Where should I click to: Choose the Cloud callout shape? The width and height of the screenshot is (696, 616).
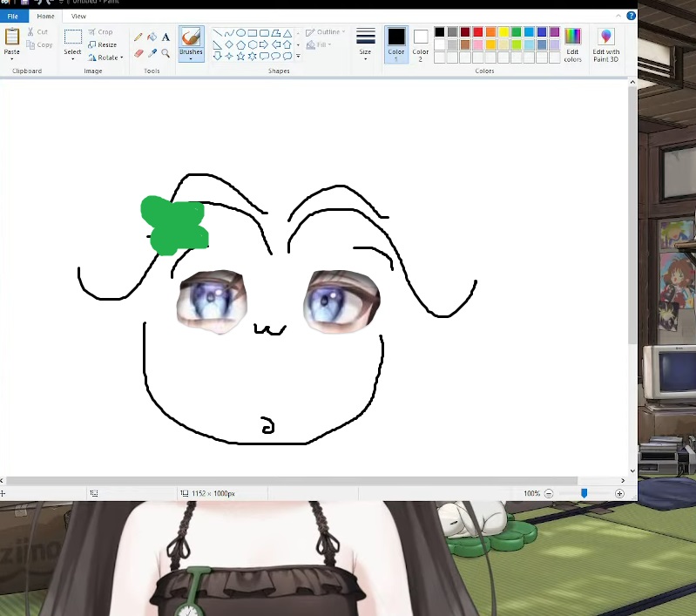point(287,56)
